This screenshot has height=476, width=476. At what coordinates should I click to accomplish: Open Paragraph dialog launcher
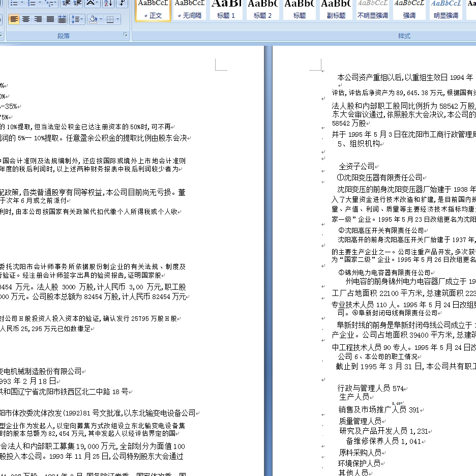tap(126, 35)
